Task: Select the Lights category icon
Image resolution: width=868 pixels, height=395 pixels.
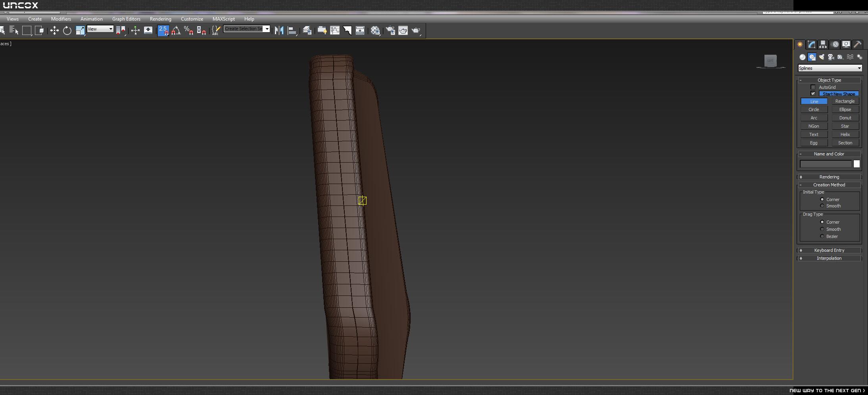Action: click(822, 57)
